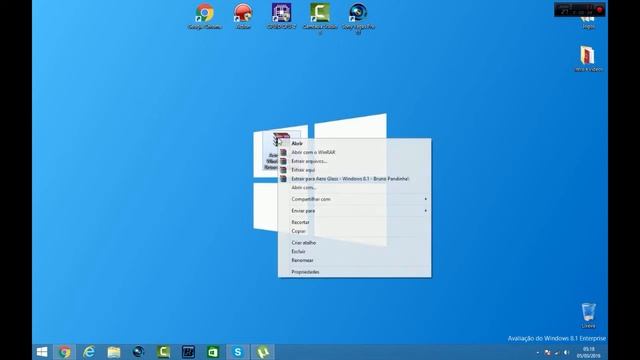The height and width of the screenshot is (360, 640).
Task: Choose Extrair para Aero Glass folder option
Action: 354,179
